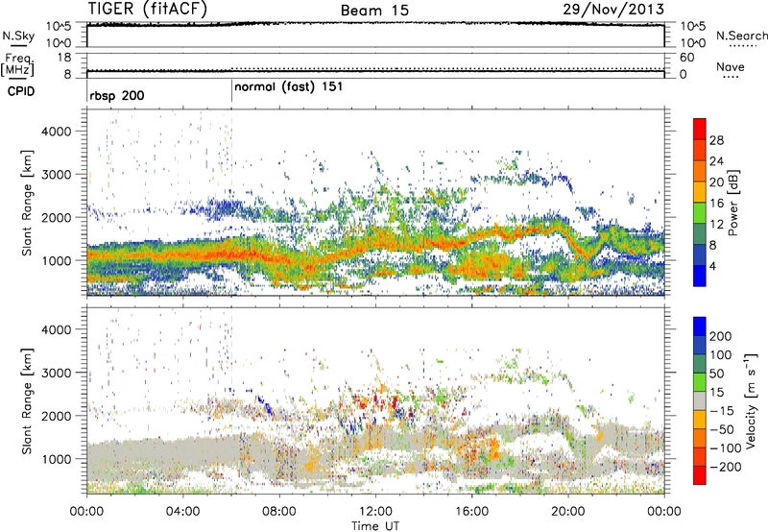The image size is (768, 532).
Task: Click the '28' label on the power colorbar
Action: [x=716, y=140]
